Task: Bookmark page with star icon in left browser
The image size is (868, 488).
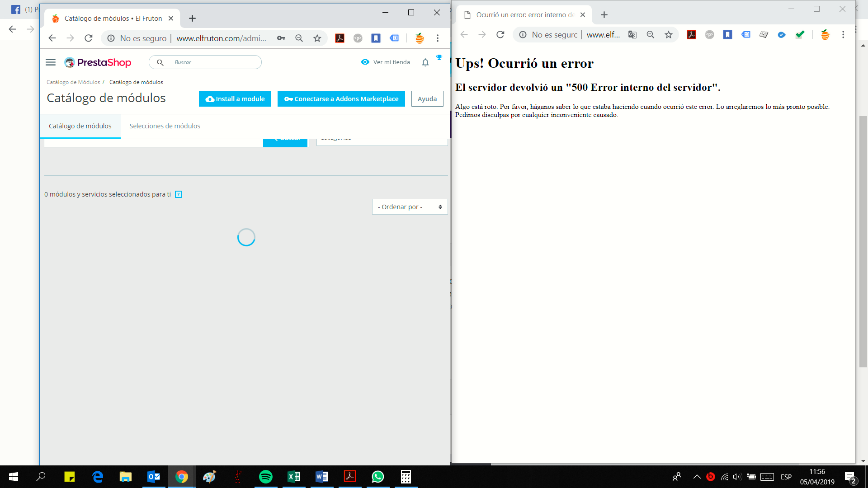Action: coord(317,38)
